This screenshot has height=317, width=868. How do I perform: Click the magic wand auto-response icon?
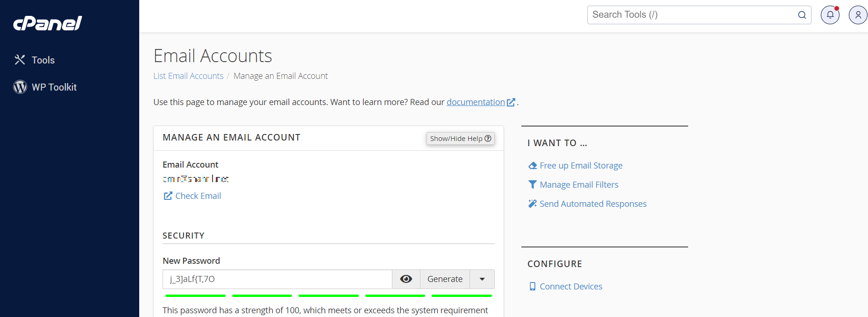[533, 204]
